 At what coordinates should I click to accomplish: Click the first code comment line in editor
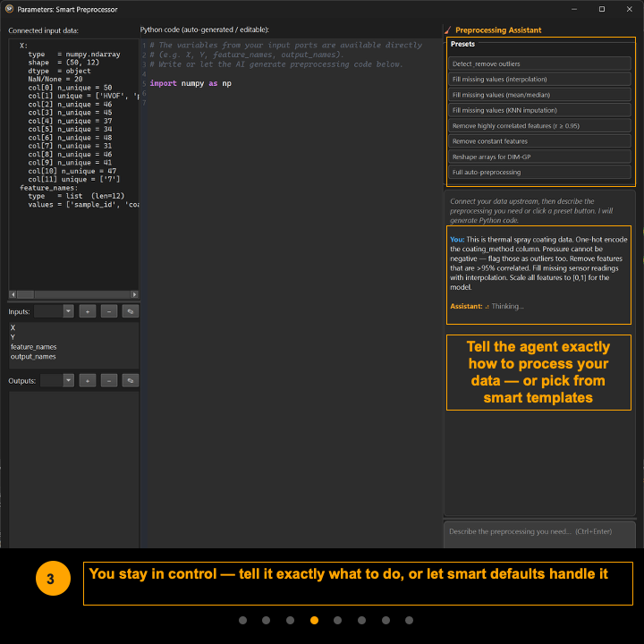tap(286, 46)
